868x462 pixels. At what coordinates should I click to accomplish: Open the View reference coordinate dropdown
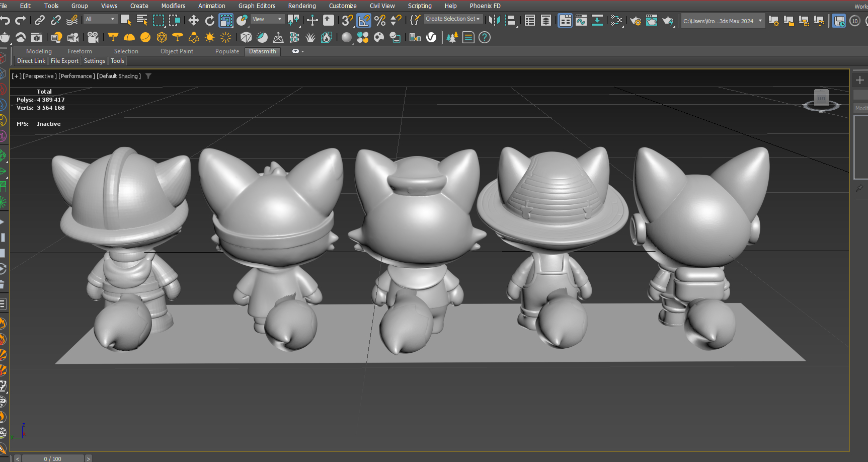click(x=268, y=19)
